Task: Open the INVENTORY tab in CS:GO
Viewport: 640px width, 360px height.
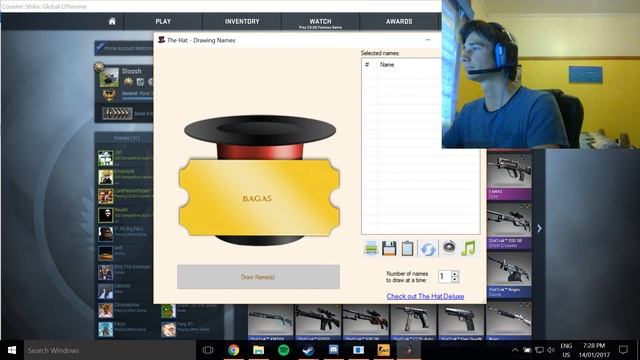Action: click(x=242, y=21)
